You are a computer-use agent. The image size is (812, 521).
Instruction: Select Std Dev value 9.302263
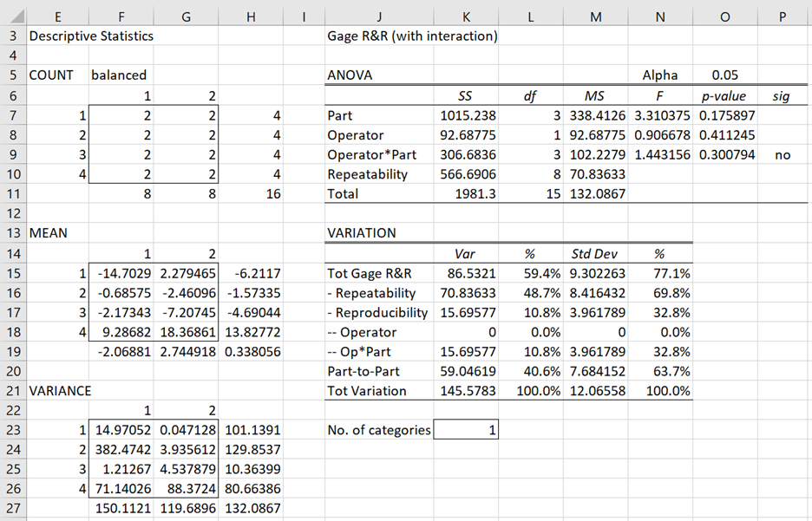(x=595, y=273)
